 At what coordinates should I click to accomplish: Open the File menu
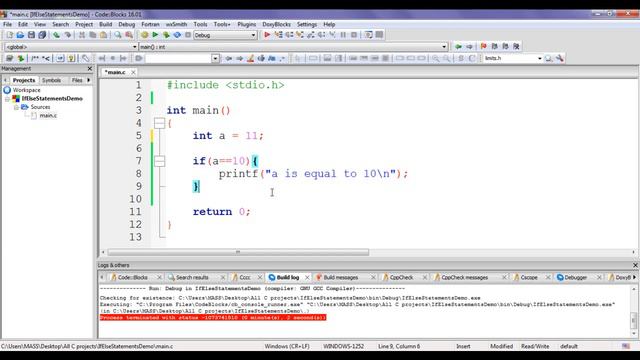7,24
